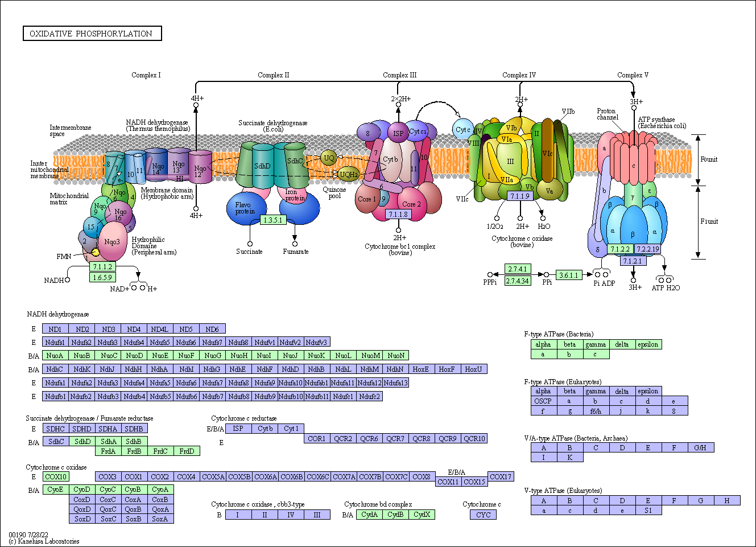Select the uppercase SDHC eukaryote box
756x547 pixels.
click(56, 429)
